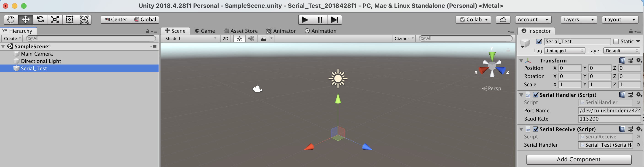The height and width of the screenshot is (167, 644).
Task: Open the cloud Services button
Action: coord(503,19)
